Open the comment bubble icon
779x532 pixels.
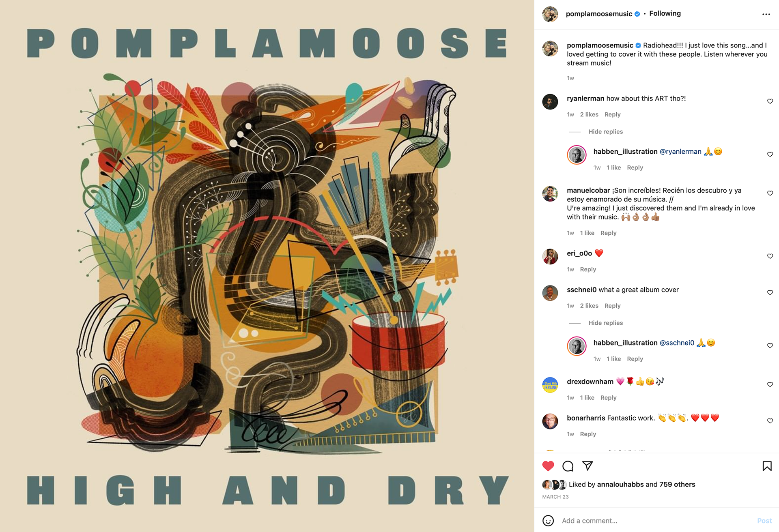568,466
